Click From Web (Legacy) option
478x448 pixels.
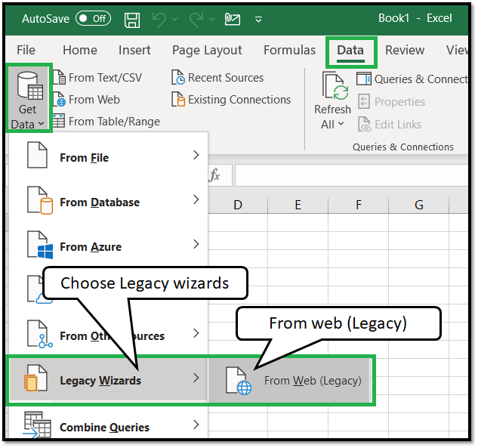[289, 380]
